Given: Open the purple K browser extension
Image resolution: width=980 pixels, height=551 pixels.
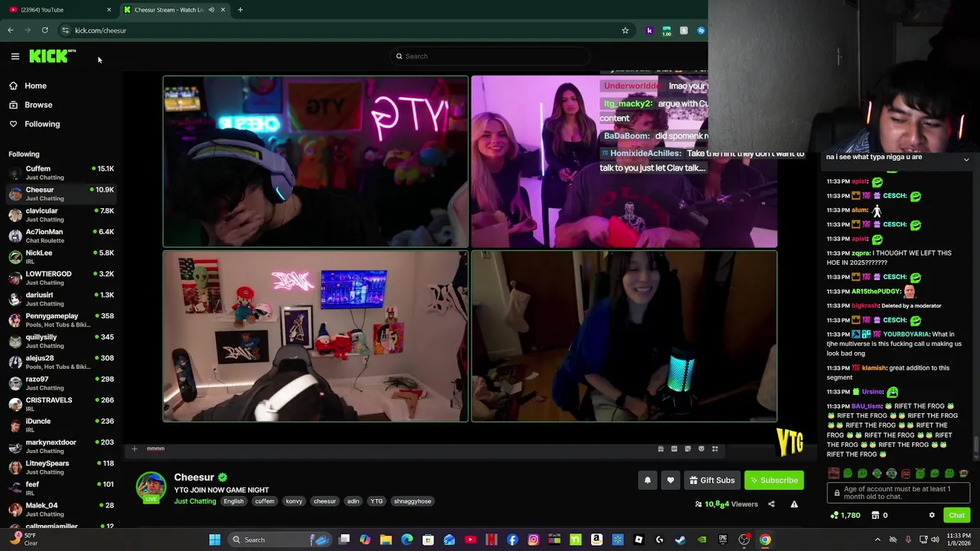Looking at the screenshot, I should click(x=649, y=31).
